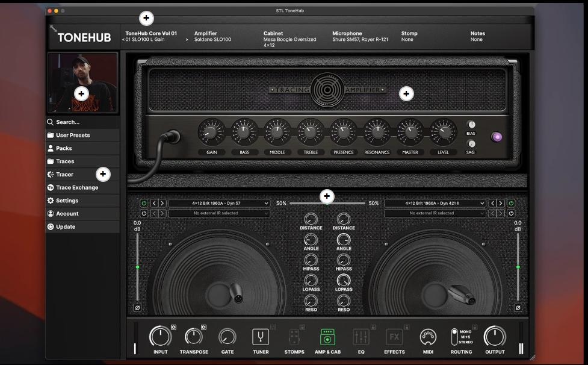Select previous preset with left arrow by 01 SLO100
This screenshot has width=588, height=365.
123,39
